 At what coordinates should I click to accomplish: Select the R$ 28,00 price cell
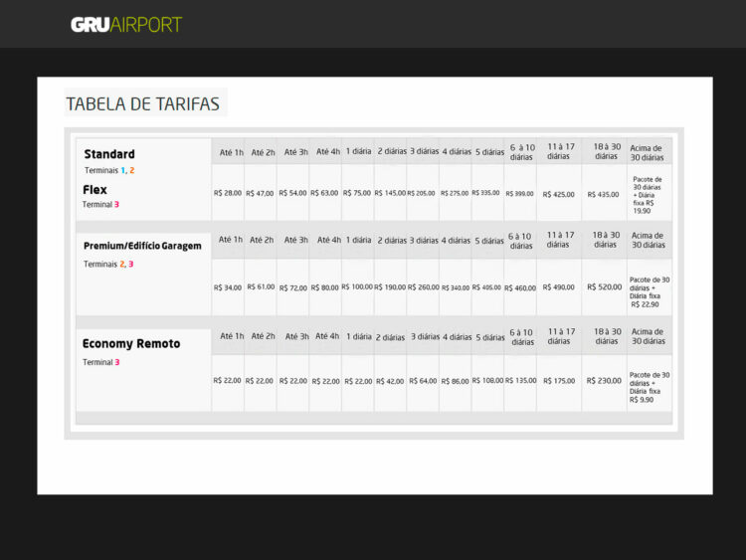228,193
